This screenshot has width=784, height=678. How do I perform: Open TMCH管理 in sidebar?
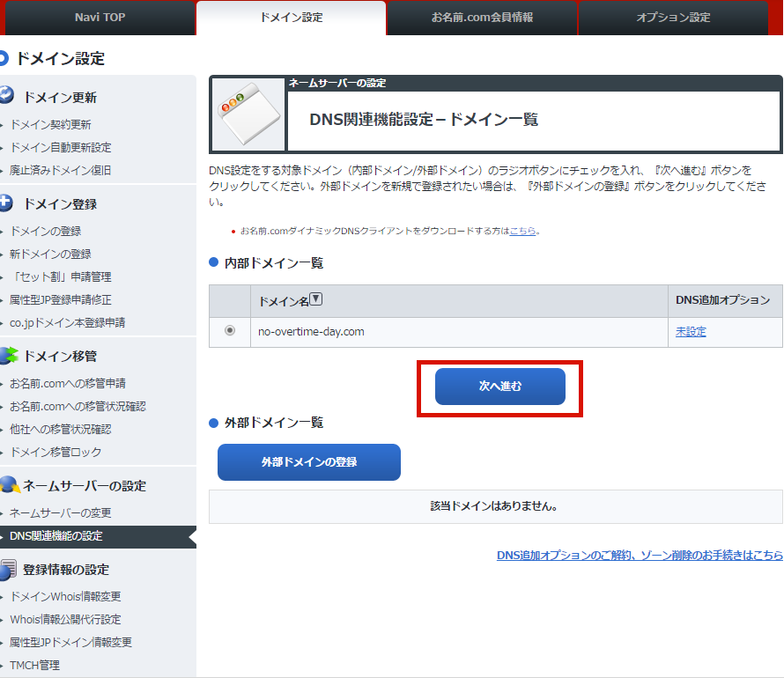pos(34,666)
